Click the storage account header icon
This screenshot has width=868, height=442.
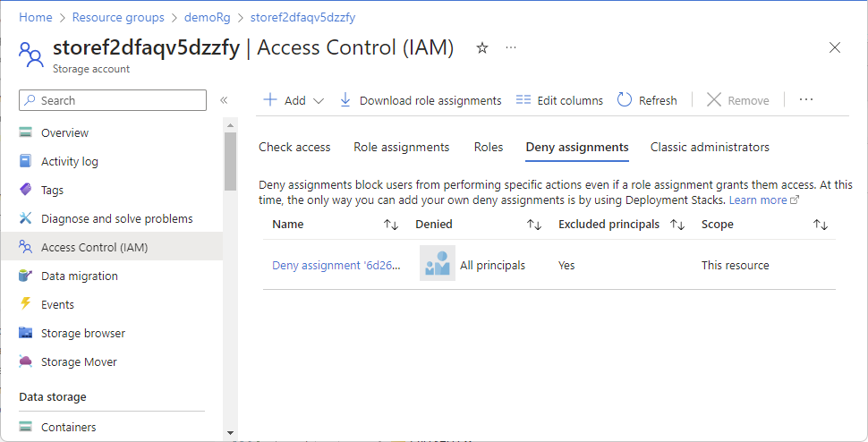30,55
